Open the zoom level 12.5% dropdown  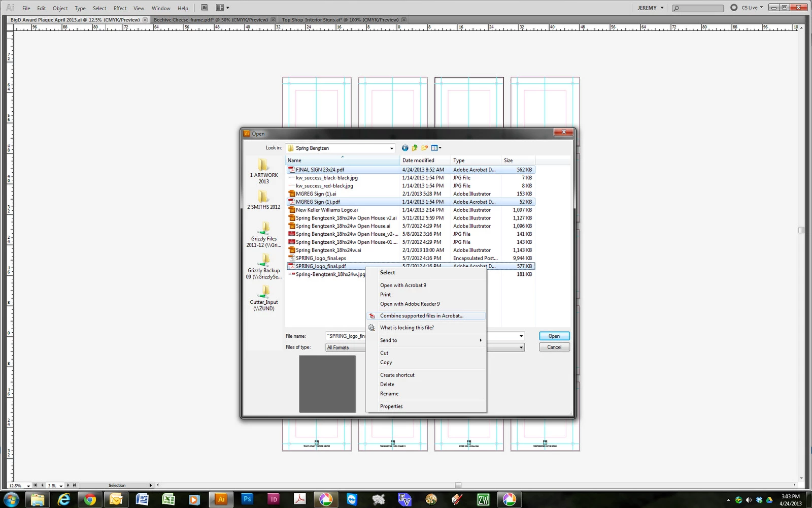point(28,486)
